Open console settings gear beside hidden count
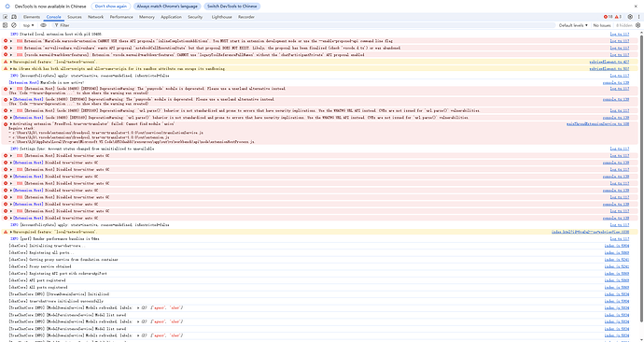Viewport: 644px width, 342px height. pyautogui.click(x=637, y=25)
